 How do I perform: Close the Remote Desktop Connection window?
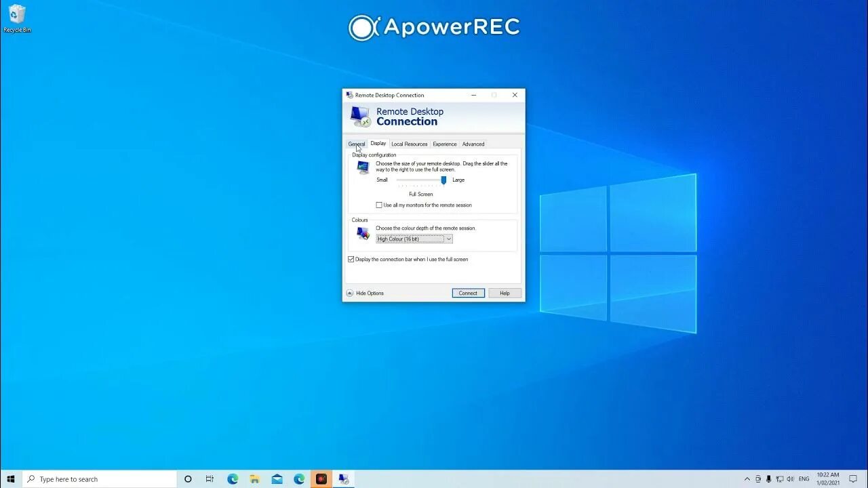pyautogui.click(x=515, y=95)
